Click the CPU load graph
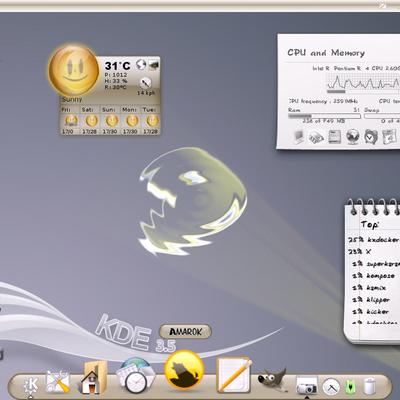The image size is (400, 400). click(x=362, y=82)
